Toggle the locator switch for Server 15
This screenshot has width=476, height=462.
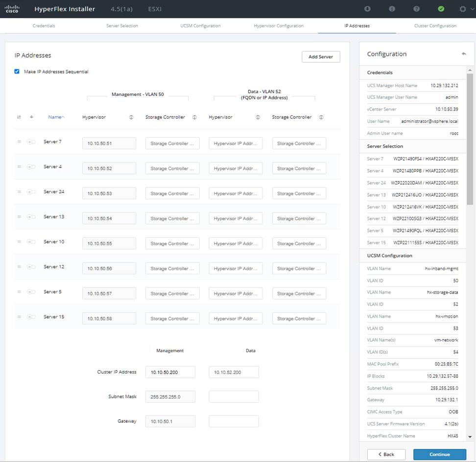point(31,317)
